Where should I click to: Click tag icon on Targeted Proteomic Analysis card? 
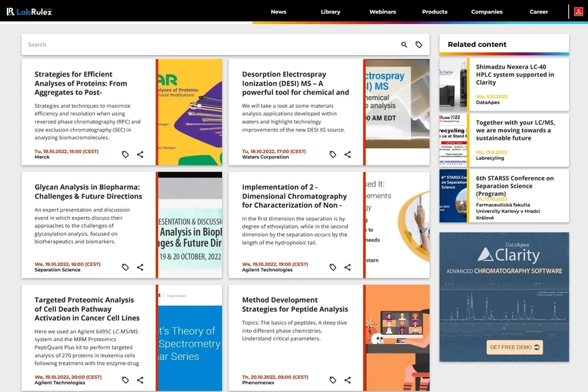(x=125, y=380)
